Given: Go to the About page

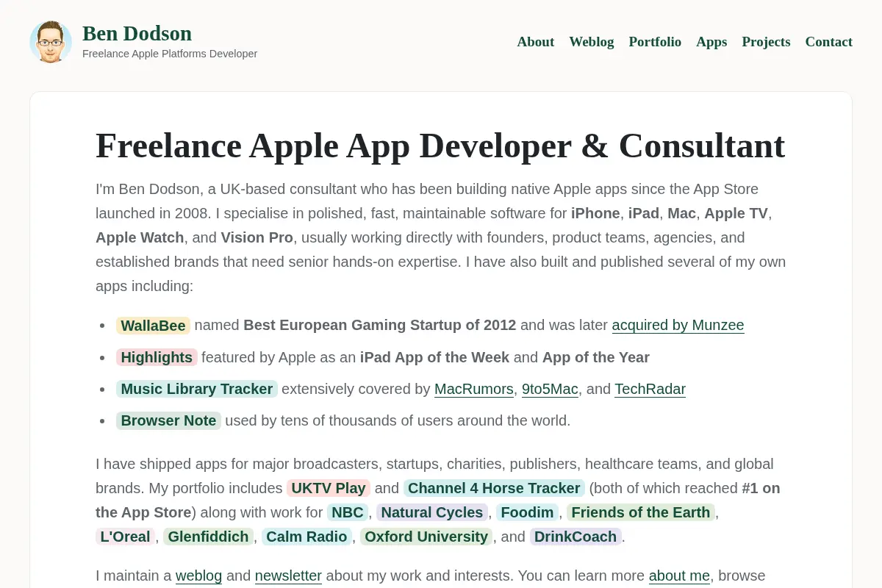Looking at the screenshot, I should click(x=535, y=42).
